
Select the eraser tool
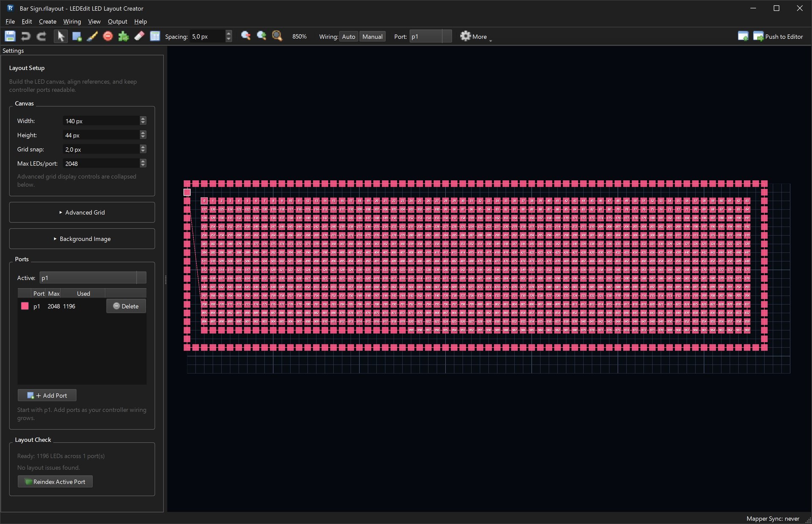(x=139, y=36)
